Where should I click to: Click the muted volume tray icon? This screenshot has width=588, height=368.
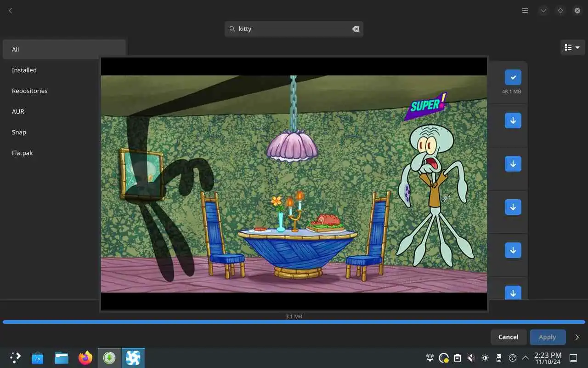[x=471, y=358]
